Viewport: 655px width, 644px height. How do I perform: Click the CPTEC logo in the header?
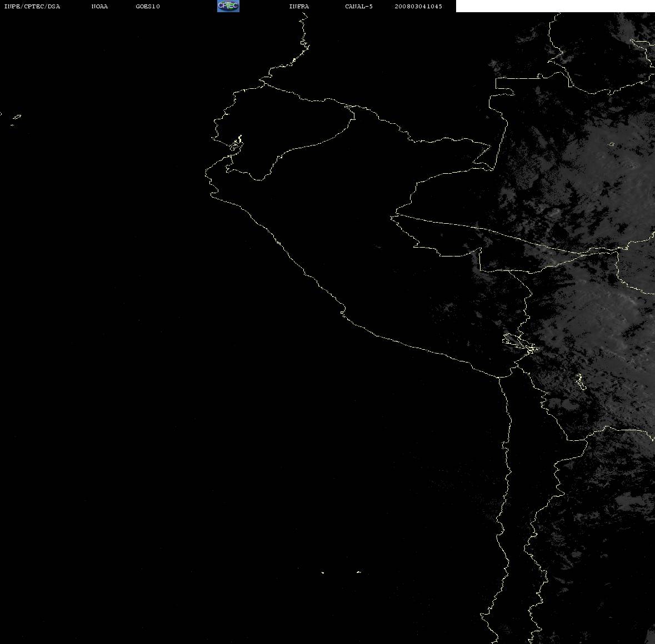tap(228, 6)
